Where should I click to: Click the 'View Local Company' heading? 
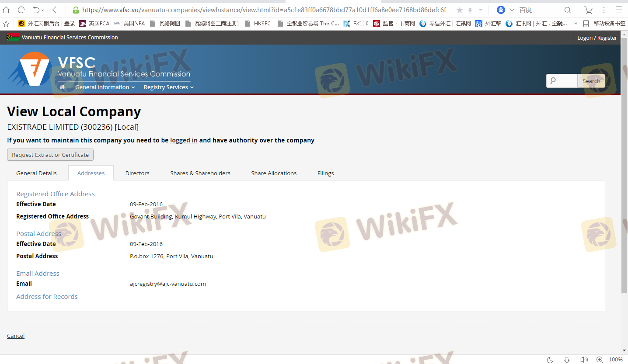74,112
